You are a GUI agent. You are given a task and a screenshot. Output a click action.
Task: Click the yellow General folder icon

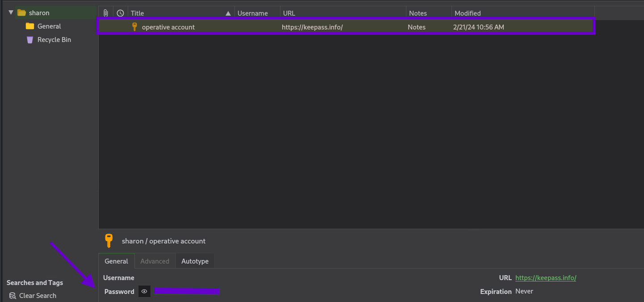[30, 26]
